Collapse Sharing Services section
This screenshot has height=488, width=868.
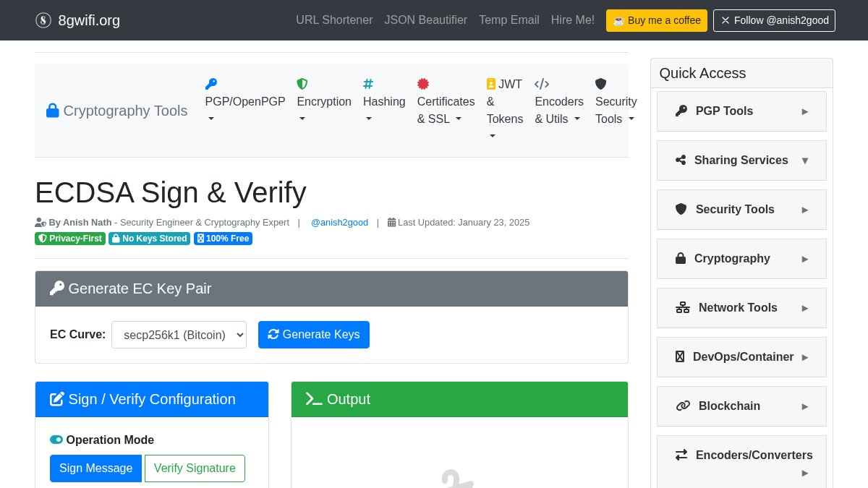[x=741, y=160]
